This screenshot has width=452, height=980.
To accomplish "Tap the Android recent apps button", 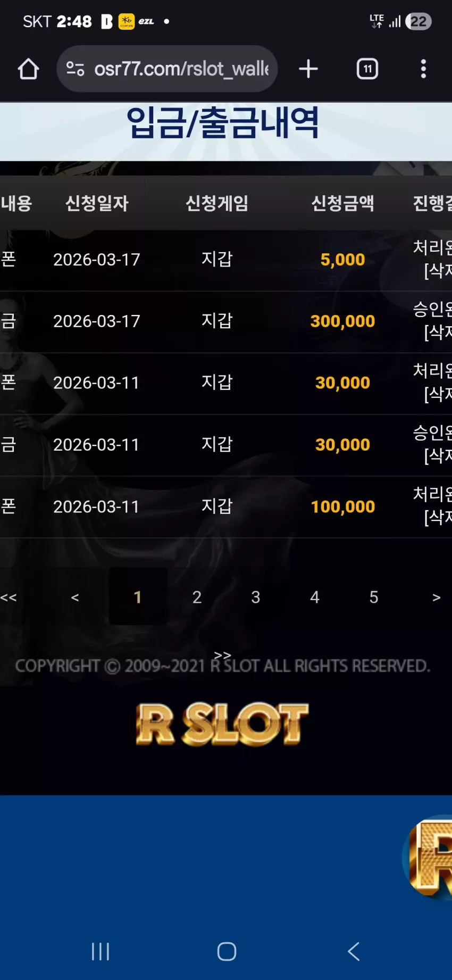I will (x=101, y=951).
